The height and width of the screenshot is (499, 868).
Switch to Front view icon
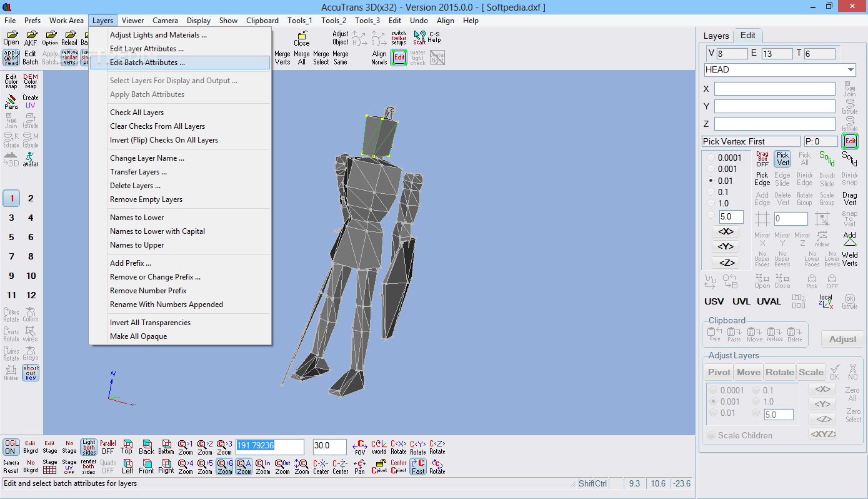[146, 466]
